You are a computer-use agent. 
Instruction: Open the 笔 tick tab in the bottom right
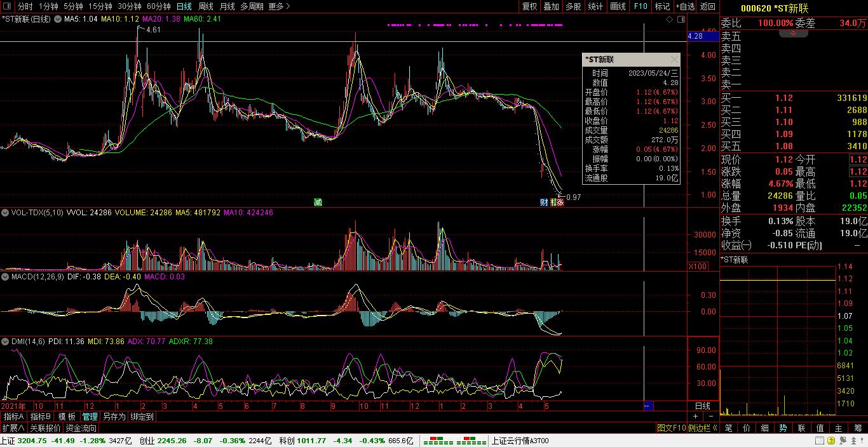click(728, 428)
